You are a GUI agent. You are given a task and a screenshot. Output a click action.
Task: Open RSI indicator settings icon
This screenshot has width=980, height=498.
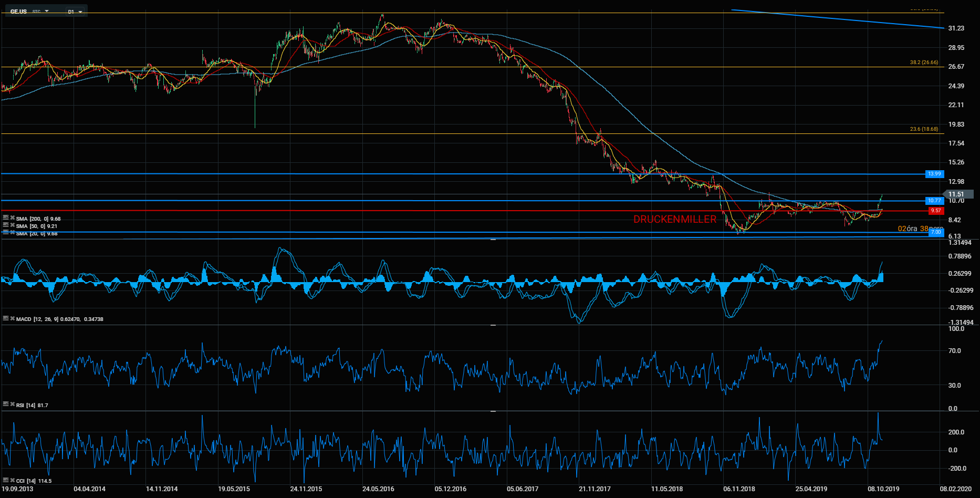pos(5,404)
